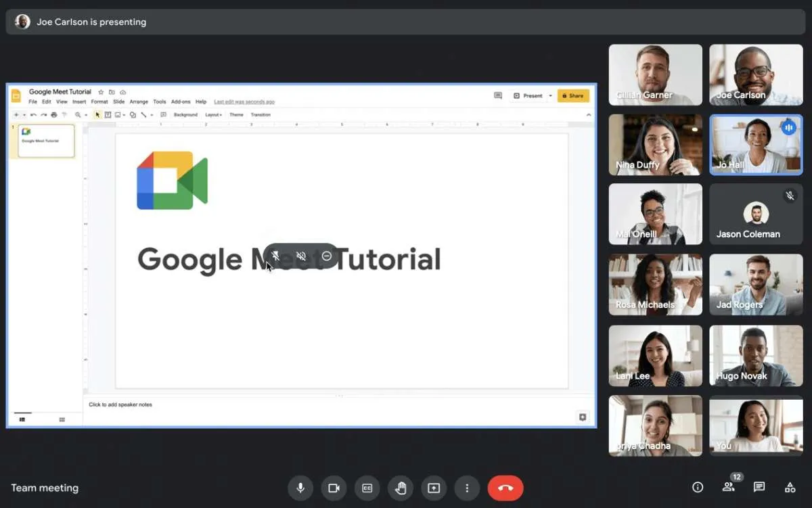Select the Text box tool
This screenshot has width=812, height=508.
[x=108, y=114]
